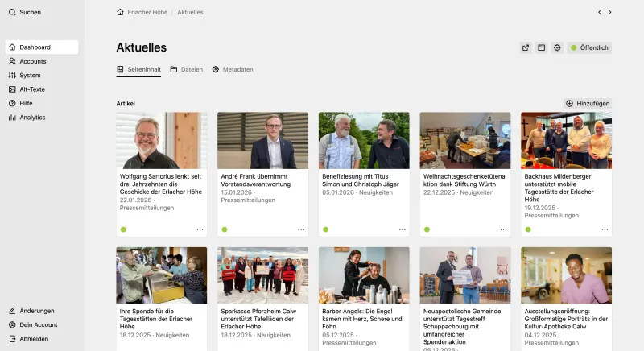The height and width of the screenshot is (351, 644).
Task: Open Barber Angels article thumbnail
Action: (x=364, y=275)
